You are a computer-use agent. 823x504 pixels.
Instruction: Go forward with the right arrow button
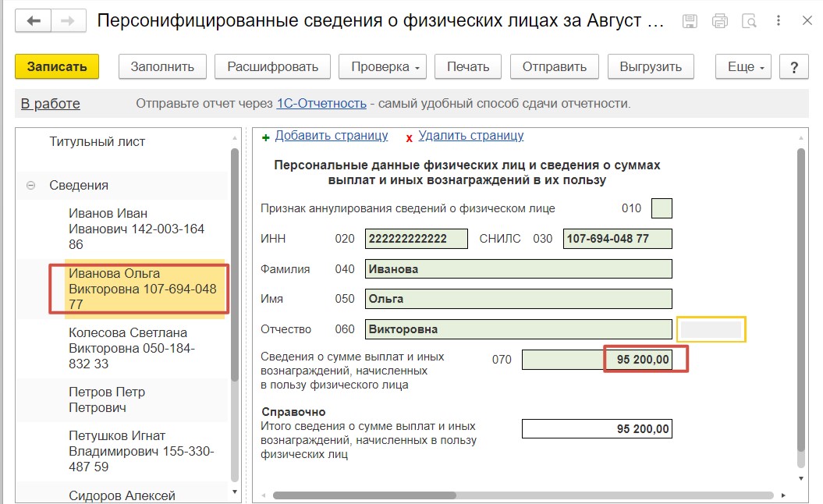tap(68, 21)
